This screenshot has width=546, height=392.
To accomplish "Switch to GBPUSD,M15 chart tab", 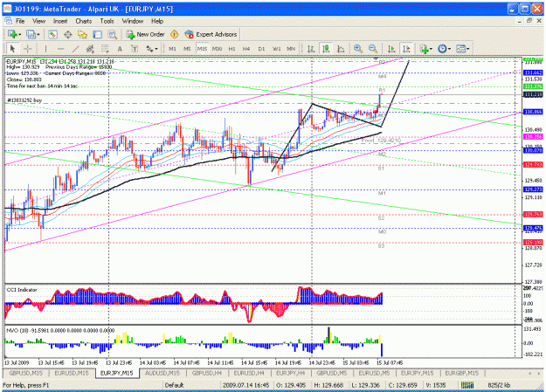I will pos(26,373).
